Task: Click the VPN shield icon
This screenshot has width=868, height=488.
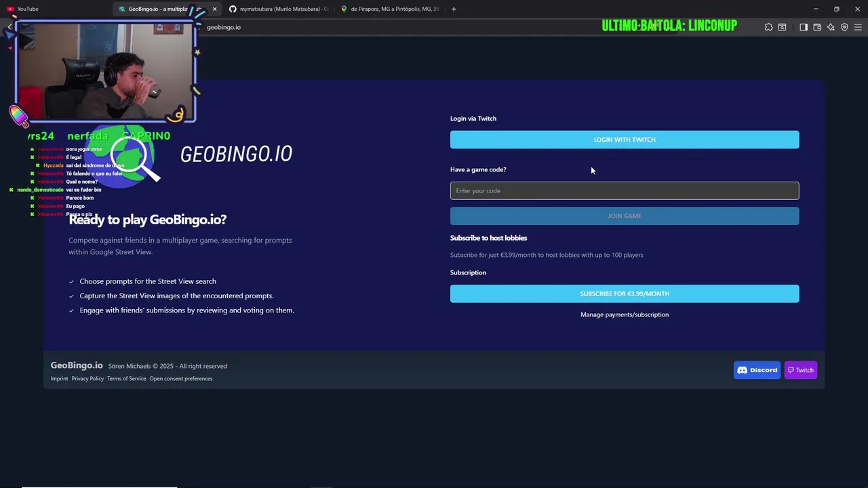Action: [844, 27]
